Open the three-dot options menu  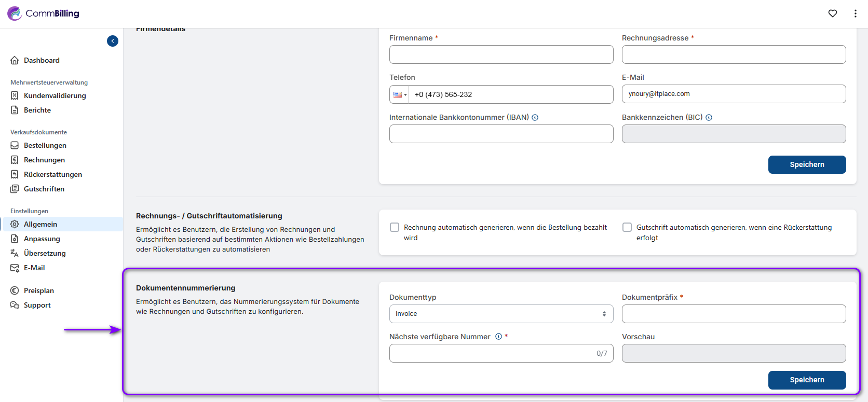pos(856,13)
